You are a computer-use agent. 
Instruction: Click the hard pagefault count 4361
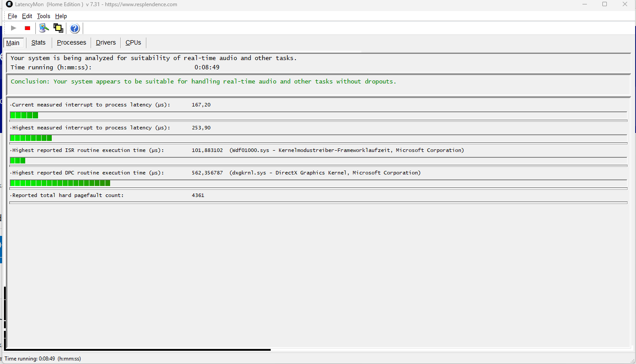click(198, 195)
